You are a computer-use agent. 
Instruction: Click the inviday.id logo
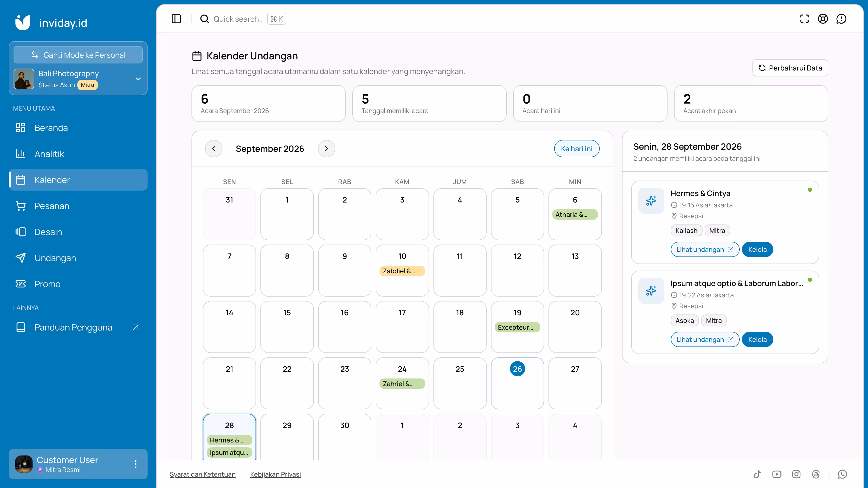click(x=51, y=23)
